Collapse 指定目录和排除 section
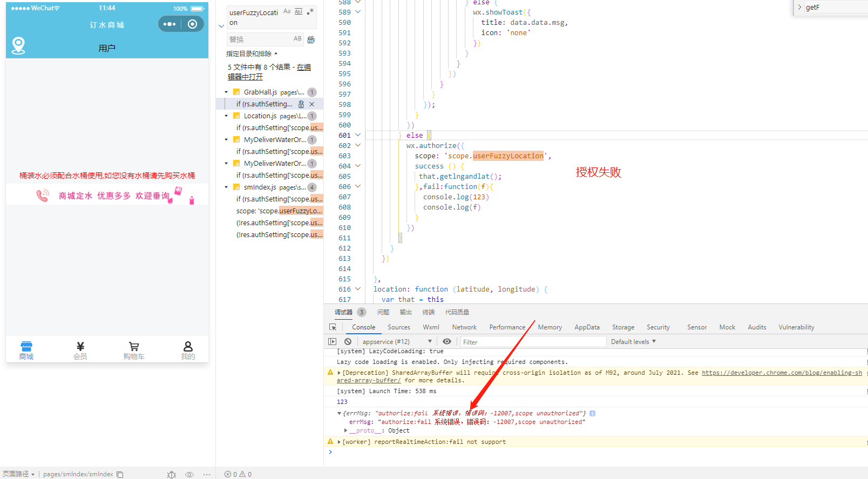Viewport: 868px width, 479px height. (x=251, y=54)
